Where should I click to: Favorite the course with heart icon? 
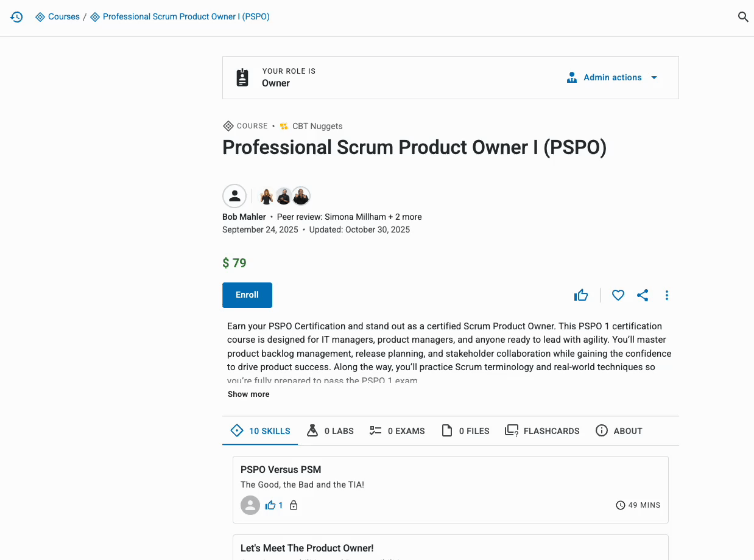coord(618,295)
